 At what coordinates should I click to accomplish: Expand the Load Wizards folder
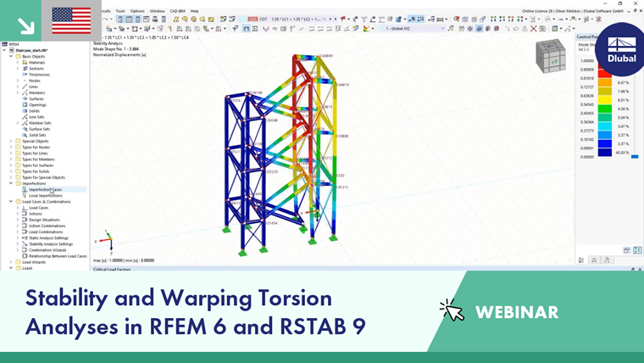11,262
